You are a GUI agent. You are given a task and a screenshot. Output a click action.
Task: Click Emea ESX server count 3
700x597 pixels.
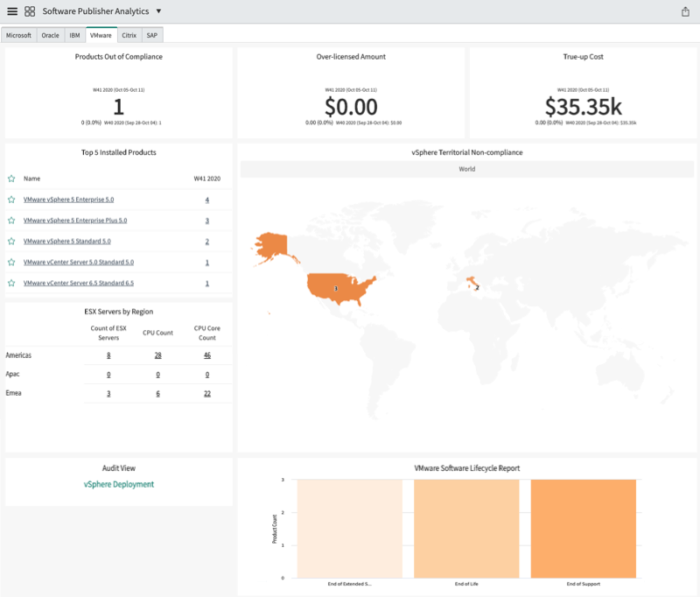click(x=108, y=393)
